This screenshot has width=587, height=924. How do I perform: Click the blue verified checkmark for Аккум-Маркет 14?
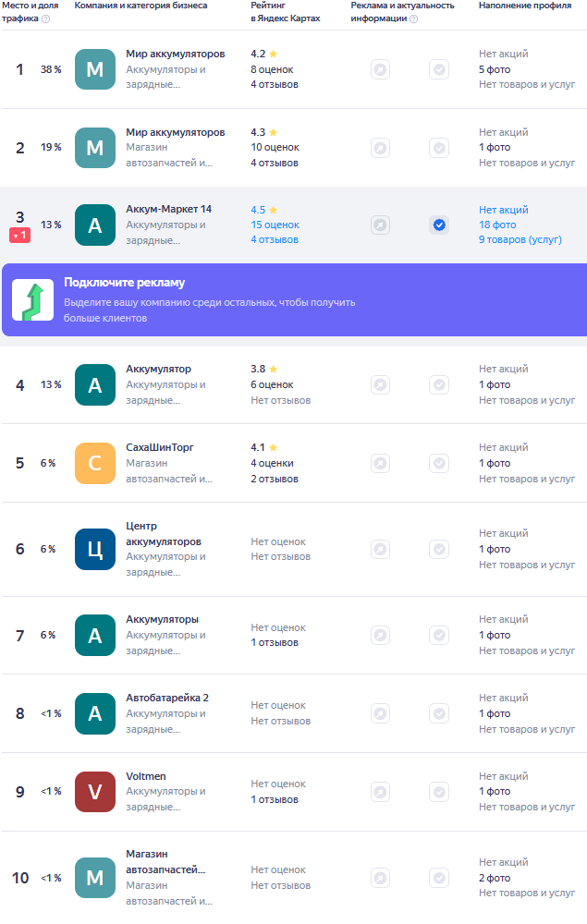pos(439,225)
